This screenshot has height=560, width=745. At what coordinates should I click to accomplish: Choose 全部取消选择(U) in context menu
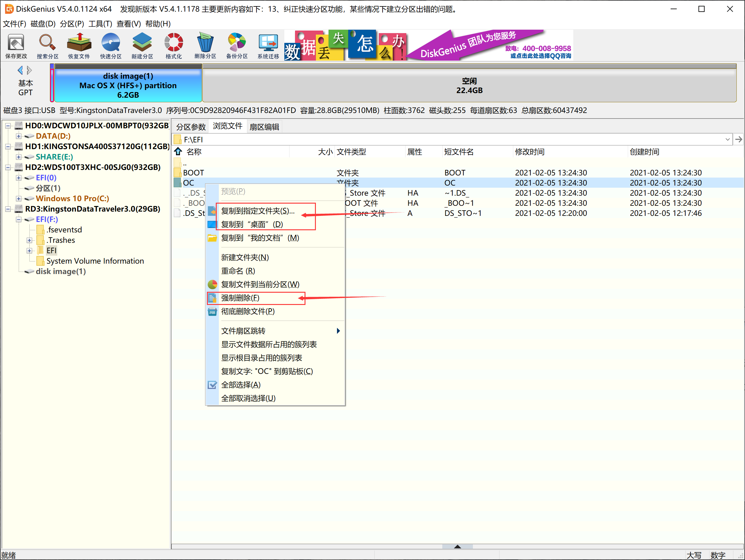[275, 398]
